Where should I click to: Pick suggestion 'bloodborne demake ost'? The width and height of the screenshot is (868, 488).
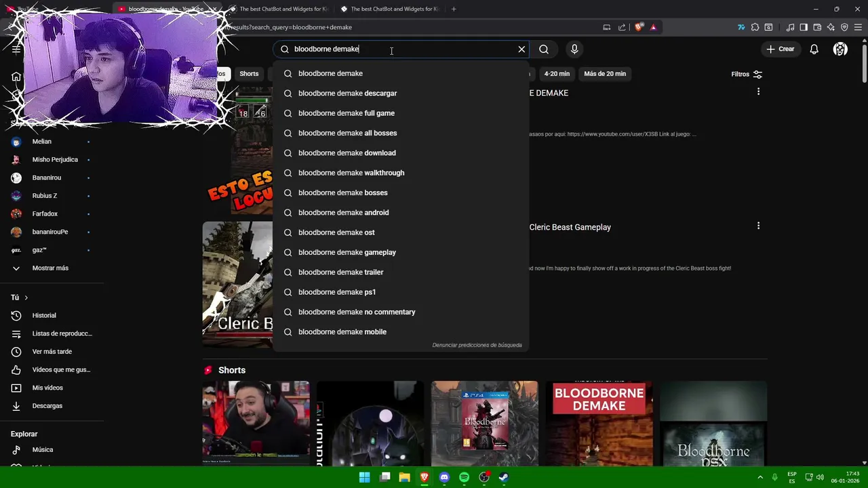tap(400, 232)
